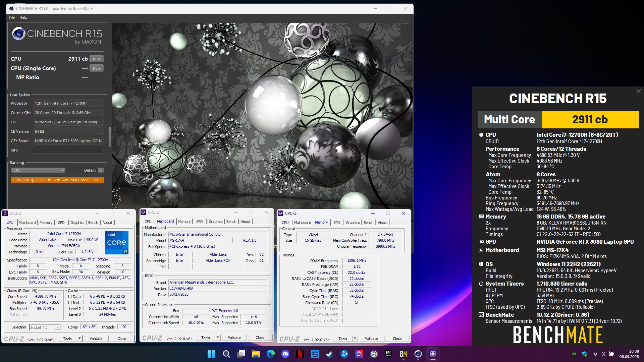Close the BenchMate result overlay panel
644x362 pixels.
(x=639, y=91)
